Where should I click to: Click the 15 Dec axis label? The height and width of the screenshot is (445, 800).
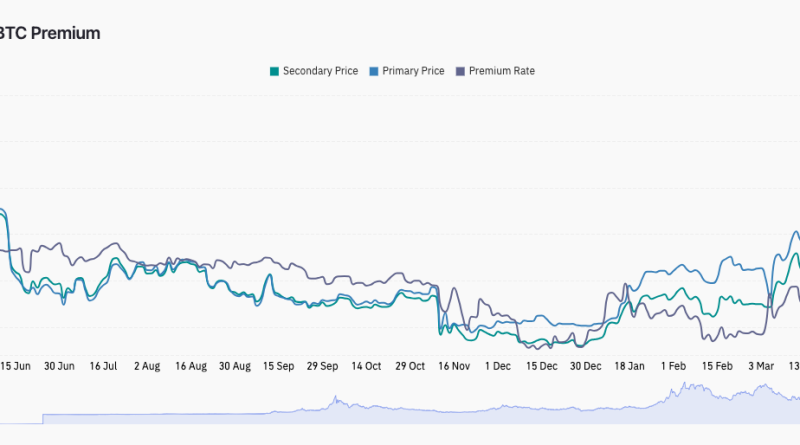click(542, 366)
